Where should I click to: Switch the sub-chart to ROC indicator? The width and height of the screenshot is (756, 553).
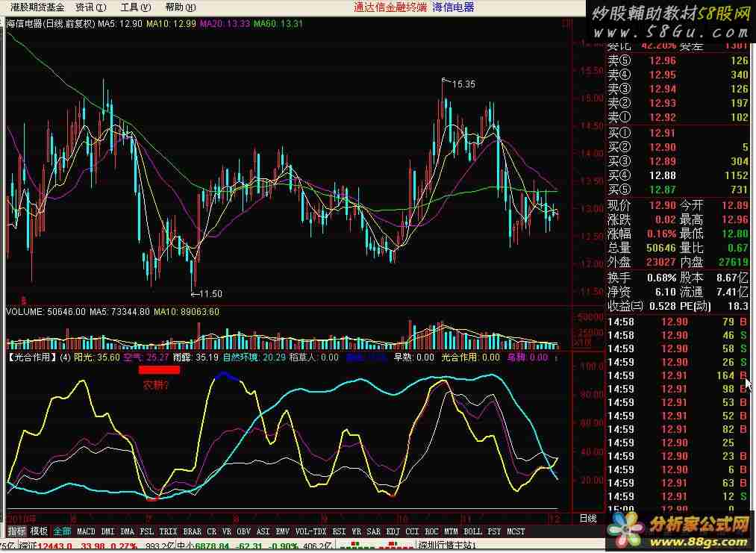[x=431, y=531]
